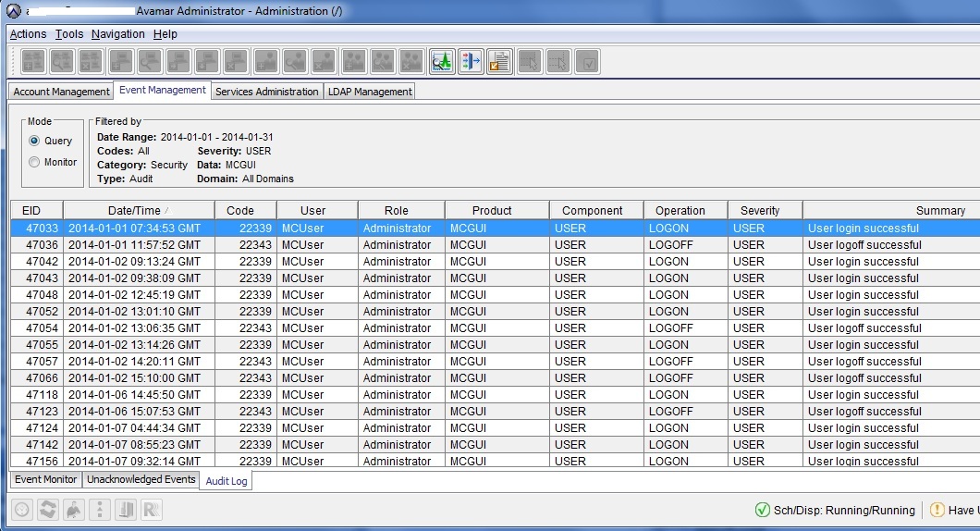Open the Tools menu

pyautogui.click(x=68, y=34)
